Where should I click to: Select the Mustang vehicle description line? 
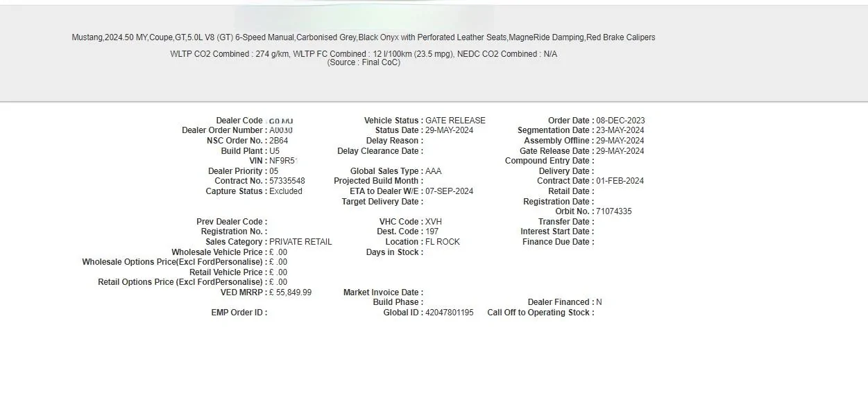pos(364,37)
